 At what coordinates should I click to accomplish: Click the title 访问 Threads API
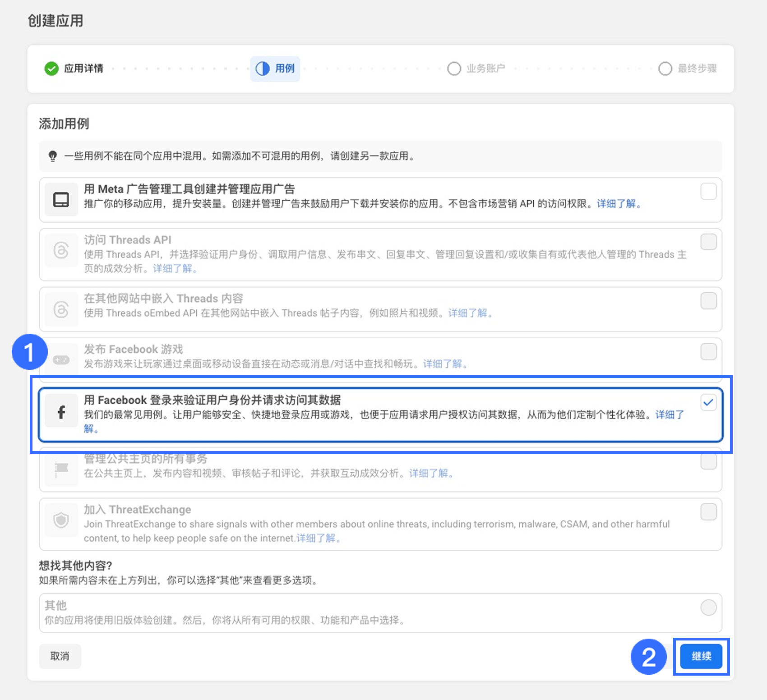[x=128, y=239]
